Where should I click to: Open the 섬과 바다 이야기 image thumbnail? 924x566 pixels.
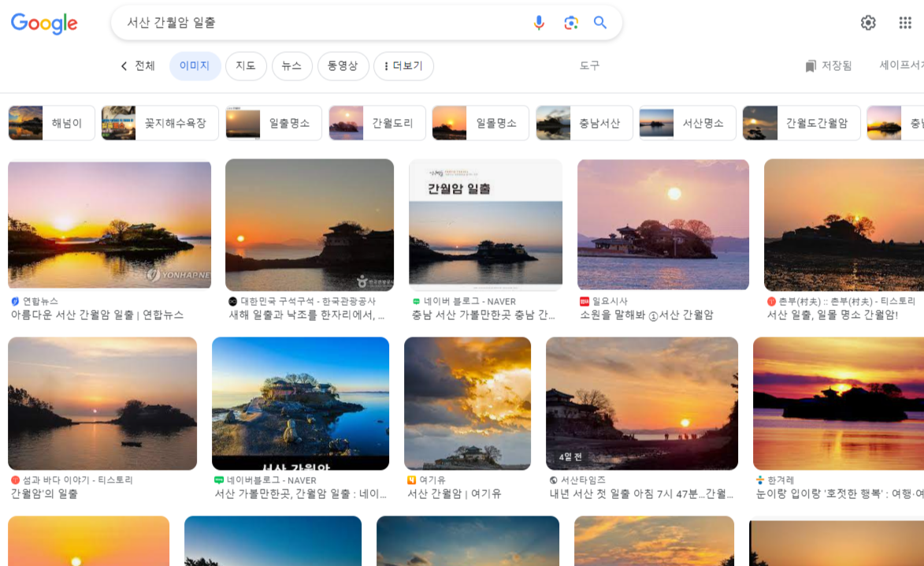coord(102,404)
